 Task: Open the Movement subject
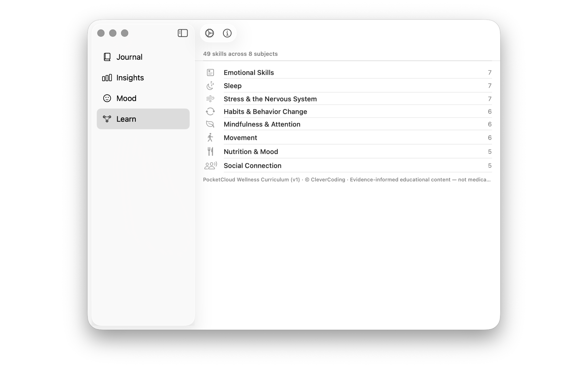[x=347, y=138]
